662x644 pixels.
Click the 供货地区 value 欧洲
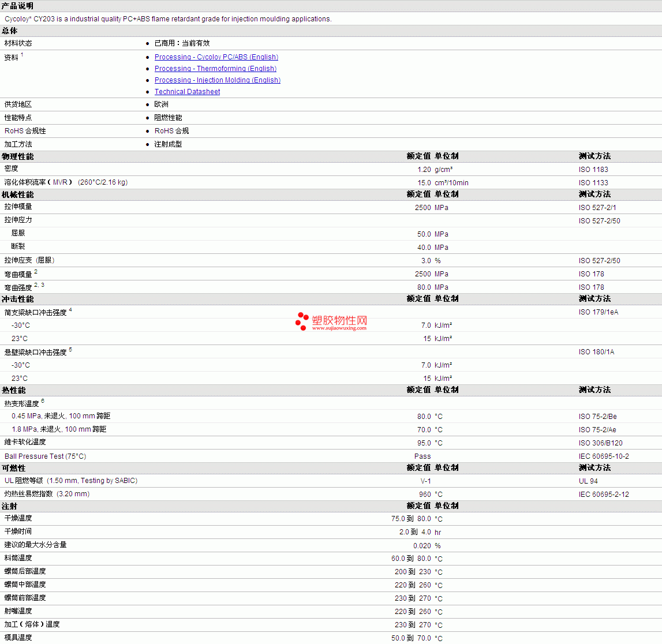tap(161, 104)
